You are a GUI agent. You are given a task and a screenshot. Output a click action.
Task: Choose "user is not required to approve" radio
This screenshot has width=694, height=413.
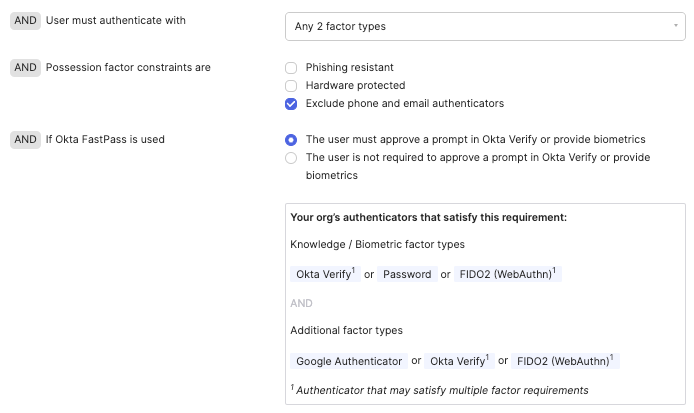click(x=291, y=158)
